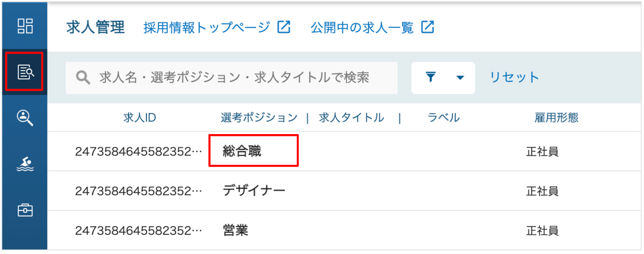Click the magnifier icon in search box

(83, 78)
